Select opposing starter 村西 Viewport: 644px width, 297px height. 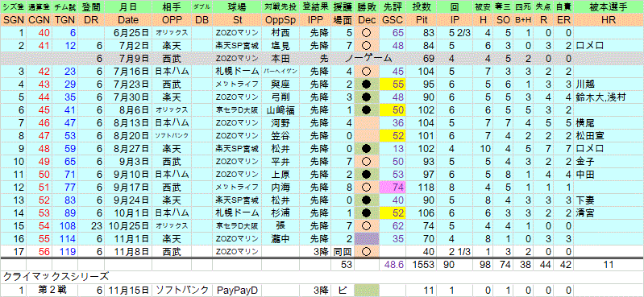281,33
